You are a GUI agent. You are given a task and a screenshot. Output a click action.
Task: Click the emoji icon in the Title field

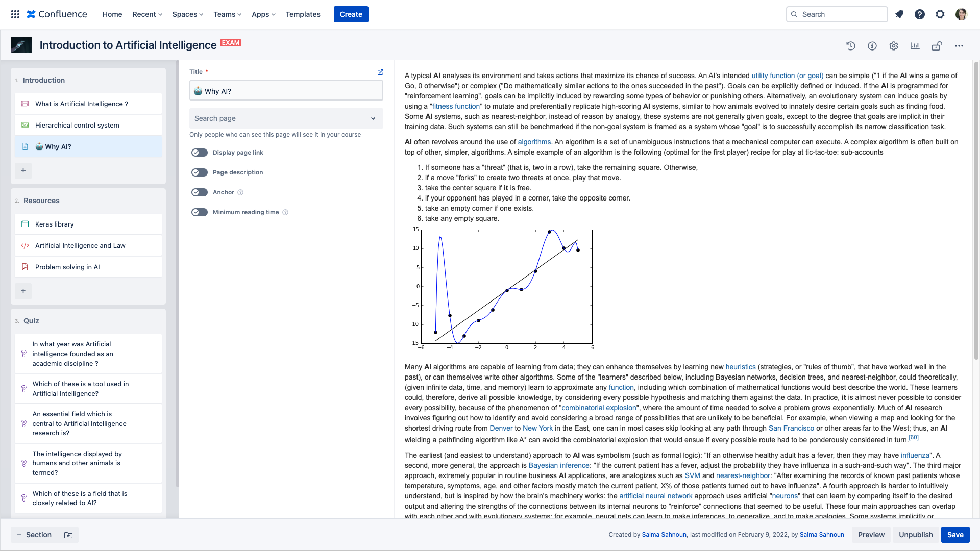[x=198, y=91]
